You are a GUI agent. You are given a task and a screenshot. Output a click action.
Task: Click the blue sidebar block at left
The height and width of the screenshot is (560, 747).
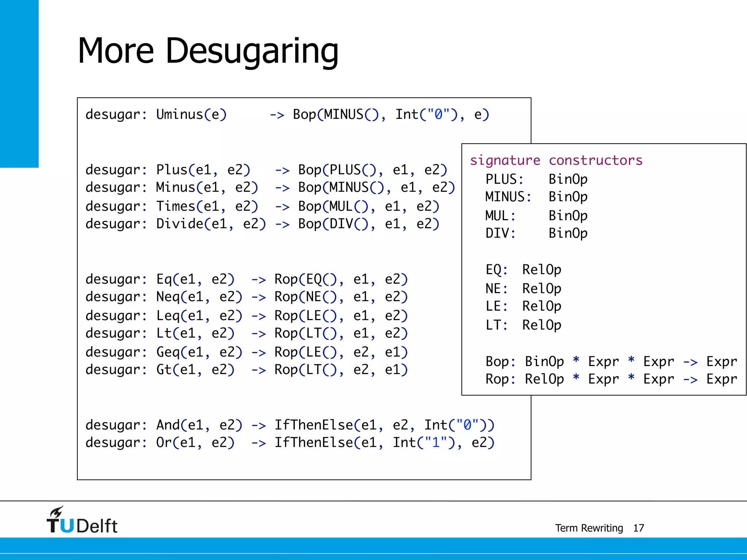19,84
